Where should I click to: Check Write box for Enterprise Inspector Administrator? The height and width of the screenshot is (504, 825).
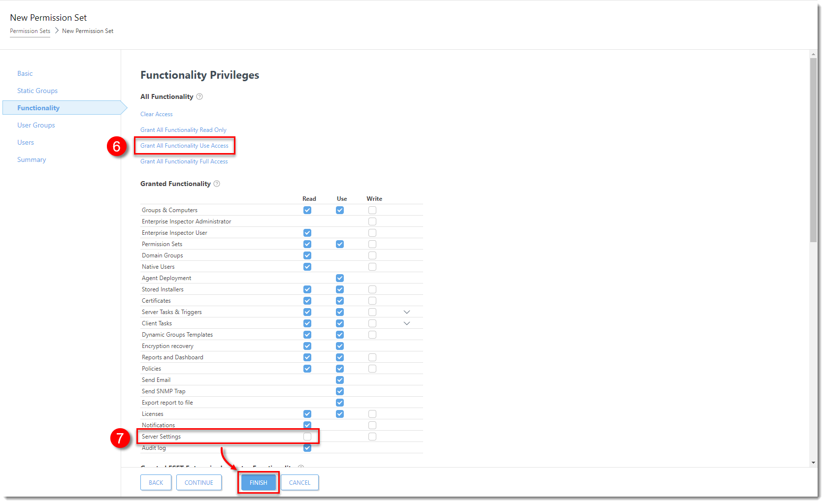pos(372,221)
